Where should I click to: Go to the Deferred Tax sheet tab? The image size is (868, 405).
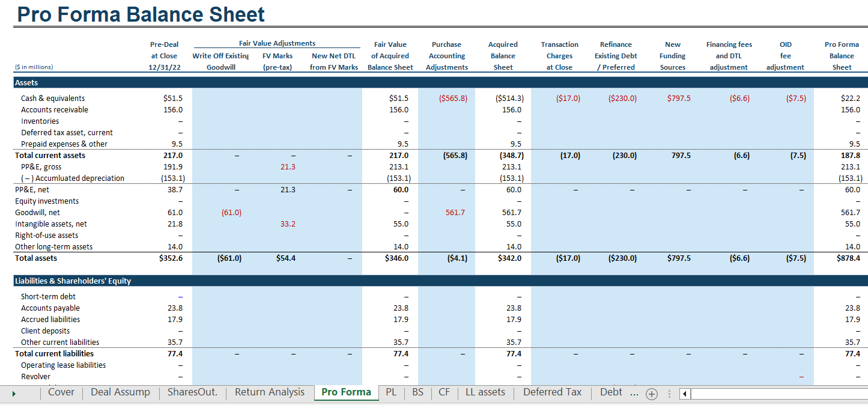click(552, 392)
